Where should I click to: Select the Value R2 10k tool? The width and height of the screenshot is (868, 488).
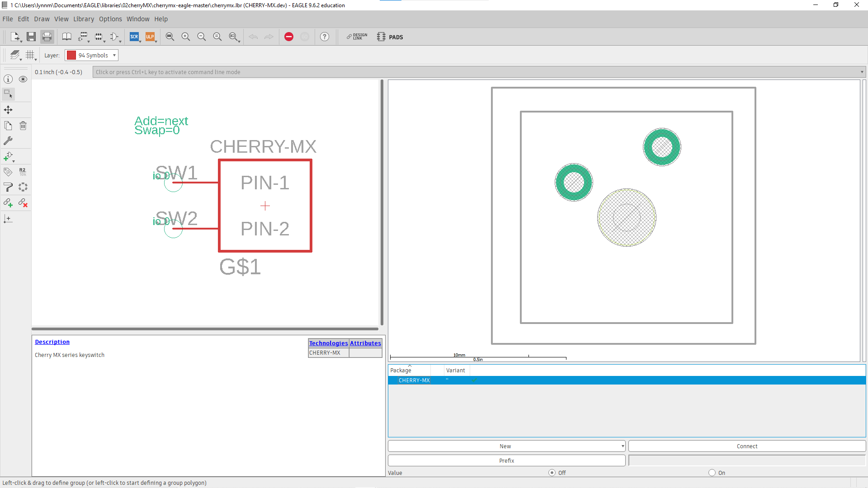click(23, 172)
